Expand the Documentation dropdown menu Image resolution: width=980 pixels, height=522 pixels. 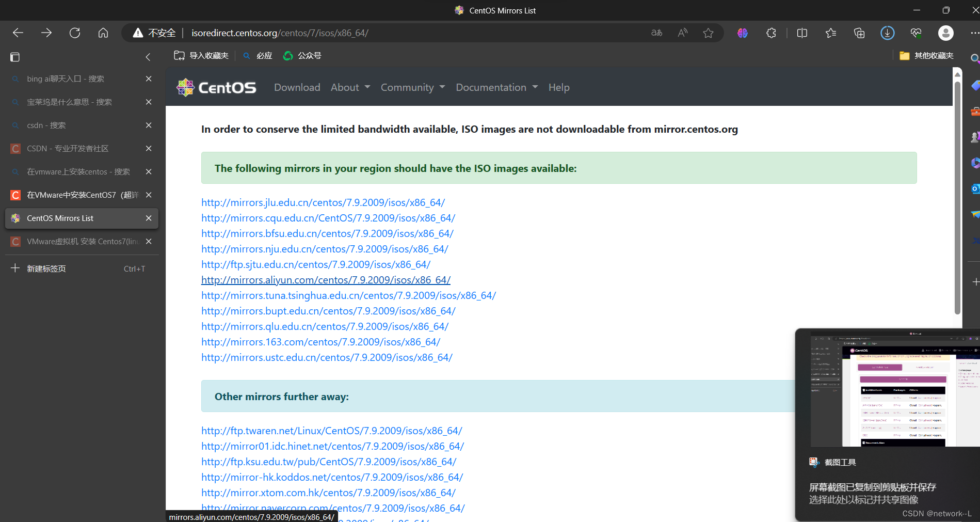497,87
